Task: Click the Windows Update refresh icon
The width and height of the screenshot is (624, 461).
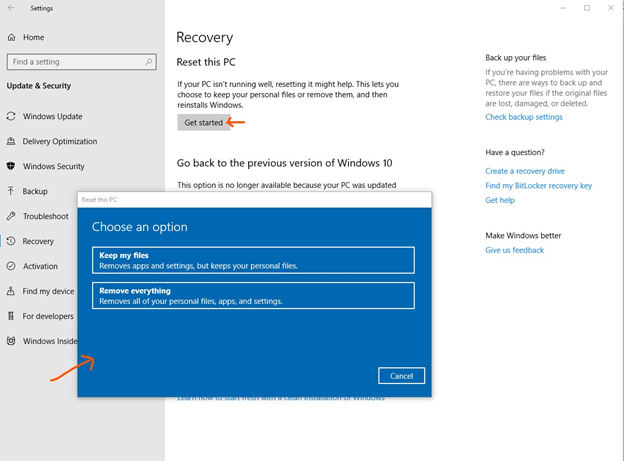Action: coord(11,116)
